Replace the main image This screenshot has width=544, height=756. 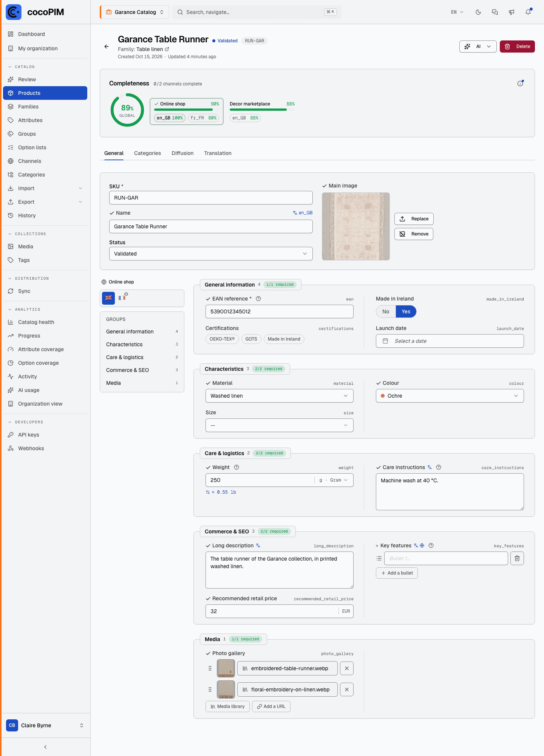(x=414, y=219)
